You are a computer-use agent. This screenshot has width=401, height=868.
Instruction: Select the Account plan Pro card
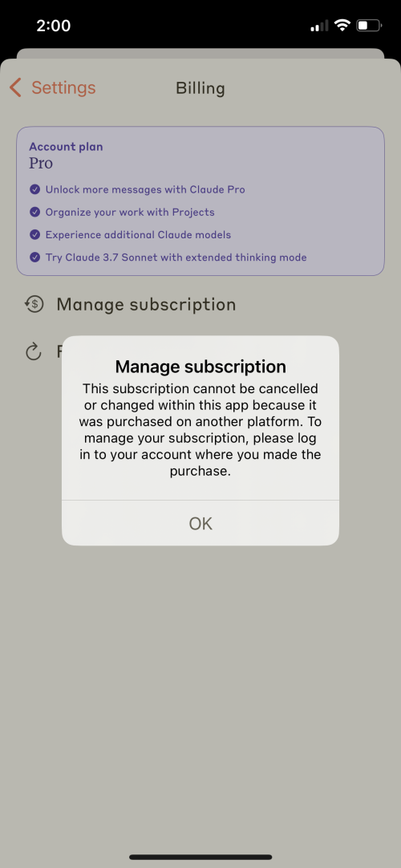[200, 201]
